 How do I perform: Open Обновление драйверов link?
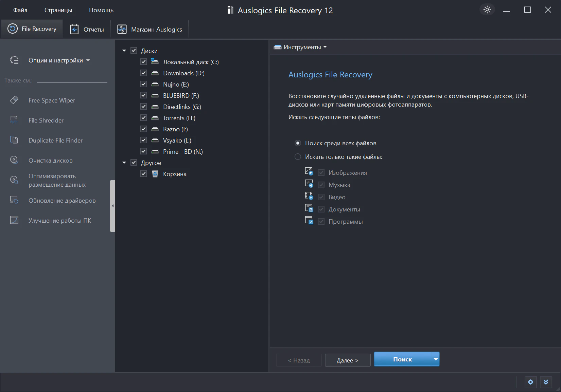point(62,201)
